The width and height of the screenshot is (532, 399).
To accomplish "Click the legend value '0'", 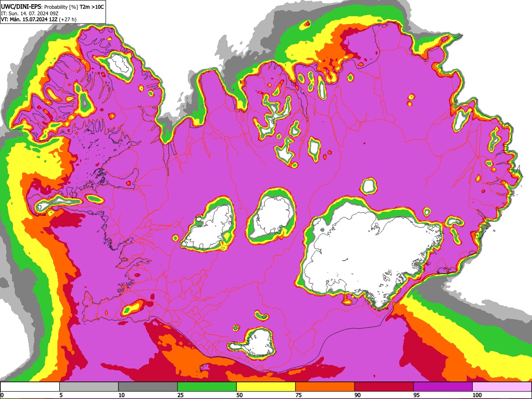I will pyautogui.click(x=2, y=395).
